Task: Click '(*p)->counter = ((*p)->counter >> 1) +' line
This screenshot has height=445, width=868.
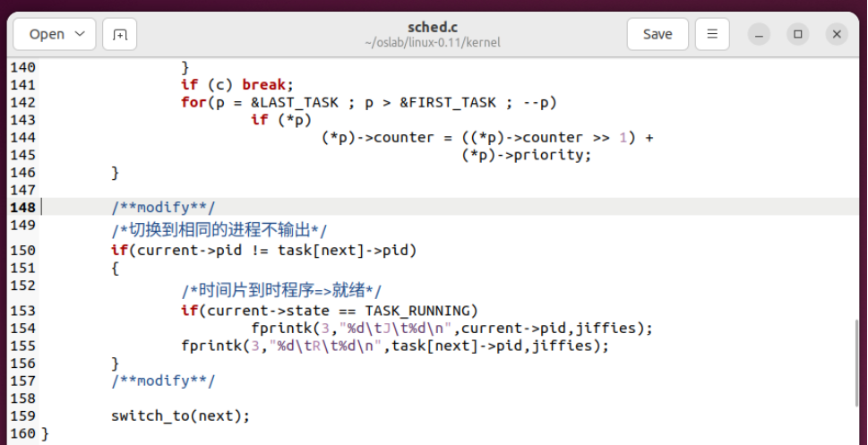Action: pos(487,137)
